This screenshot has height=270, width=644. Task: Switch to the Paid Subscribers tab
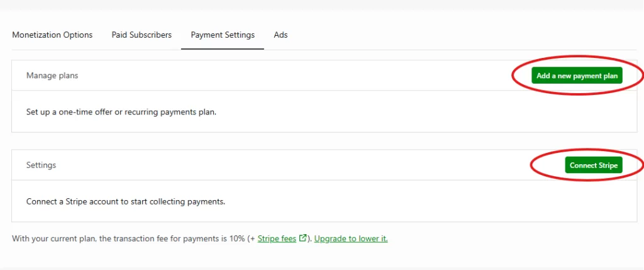point(142,35)
